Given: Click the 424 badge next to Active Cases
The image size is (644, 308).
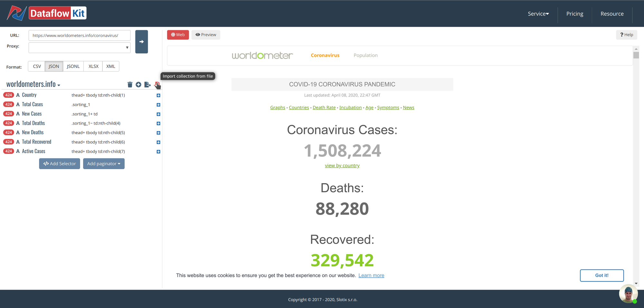Looking at the screenshot, I should coord(9,151).
